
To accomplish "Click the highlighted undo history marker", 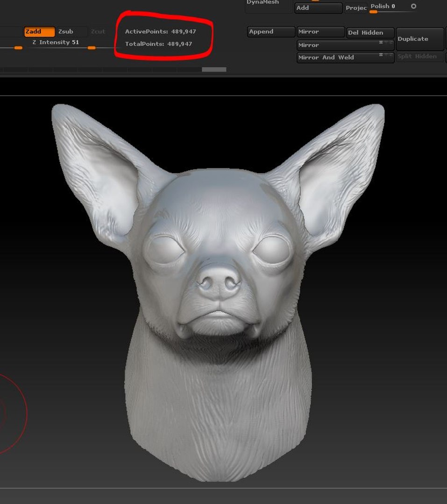I will click(214, 70).
